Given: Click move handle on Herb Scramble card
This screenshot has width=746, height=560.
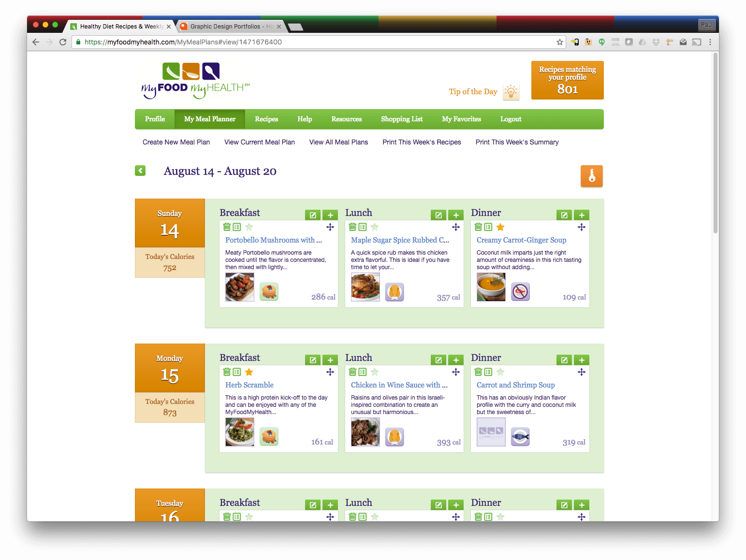Looking at the screenshot, I should tap(330, 372).
